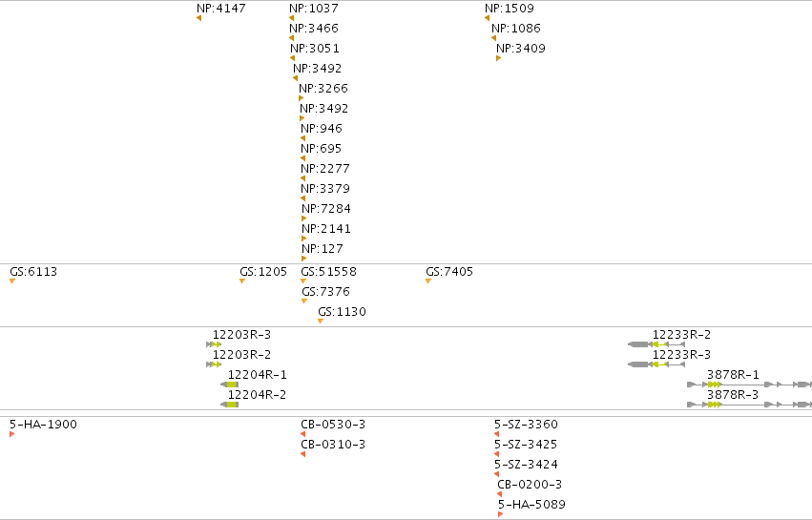Click the NP:1086 feature marker
Viewport: 812px width, 520px height.
pyautogui.click(x=494, y=38)
